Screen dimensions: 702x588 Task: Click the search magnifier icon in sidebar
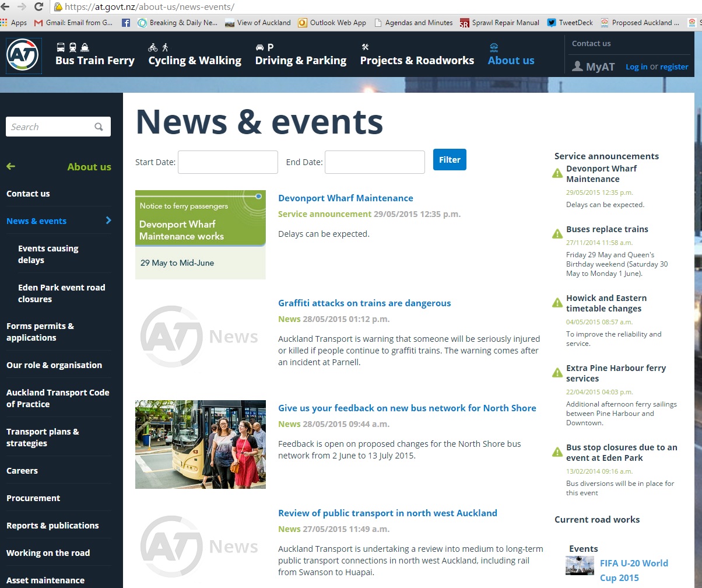[x=99, y=127]
